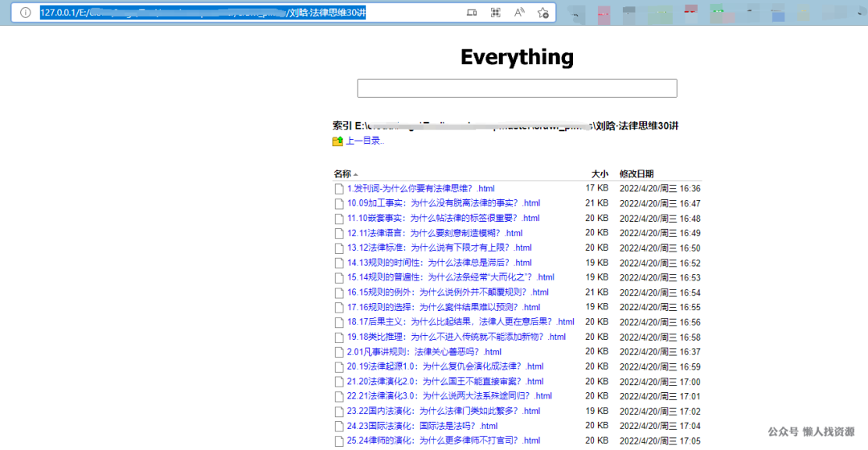Click date 2022/4/20/周三 16:50
The image size is (868, 450).
[x=660, y=248]
